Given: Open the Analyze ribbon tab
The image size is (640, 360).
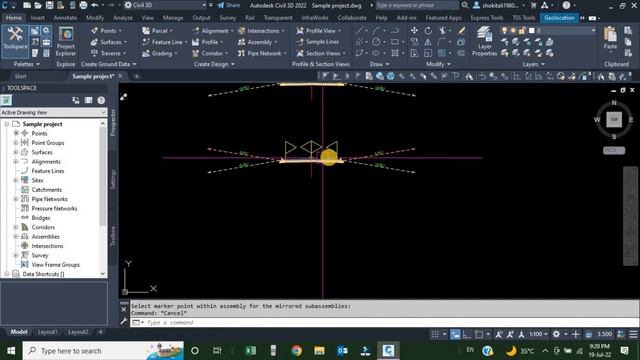Looking at the screenshot, I should tap(122, 18).
